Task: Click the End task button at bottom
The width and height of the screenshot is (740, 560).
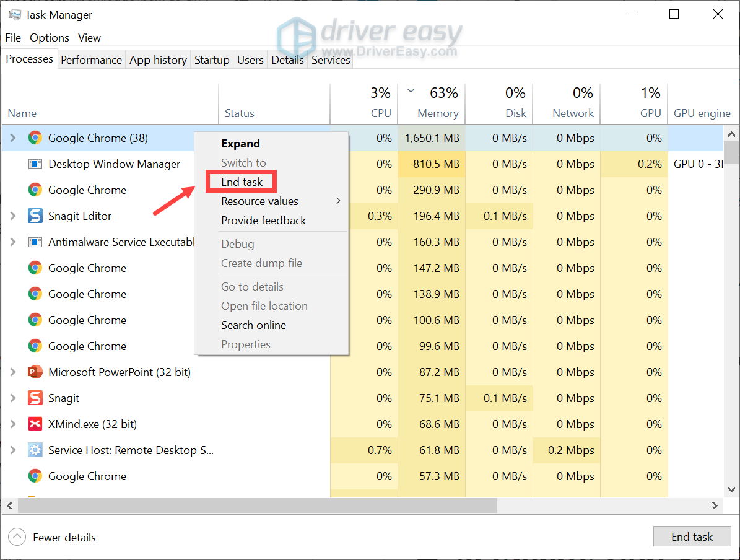Action: (692, 536)
